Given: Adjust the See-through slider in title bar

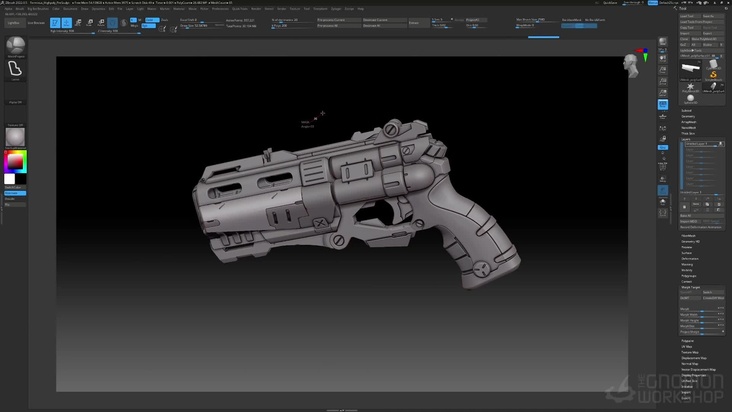Looking at the screenshot, I should tap(633, 3).
